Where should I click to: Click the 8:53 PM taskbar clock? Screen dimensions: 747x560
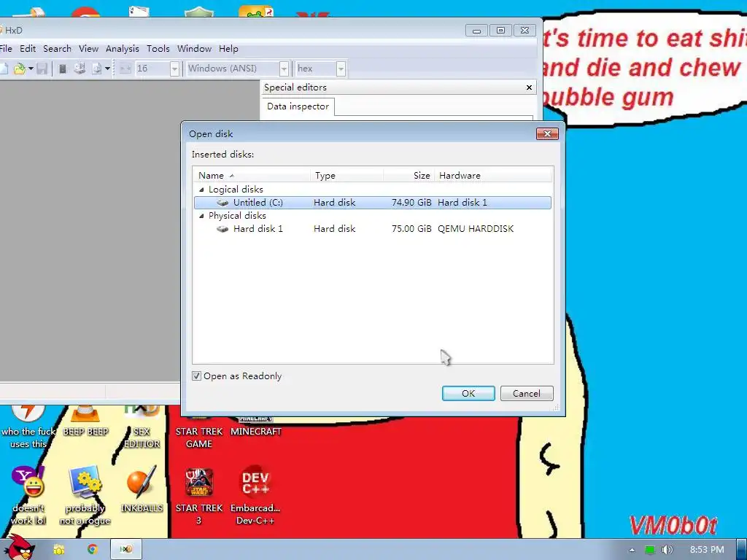706,550
